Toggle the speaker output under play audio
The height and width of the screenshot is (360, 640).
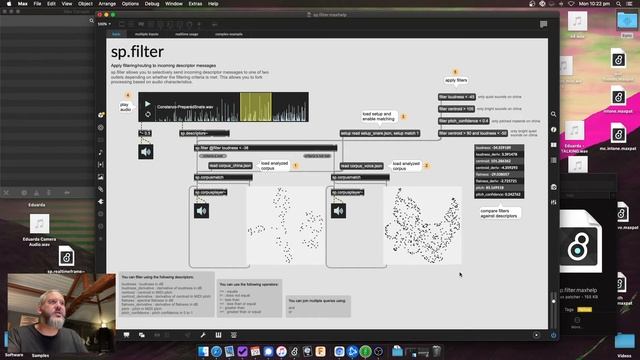tap(146, 152)
